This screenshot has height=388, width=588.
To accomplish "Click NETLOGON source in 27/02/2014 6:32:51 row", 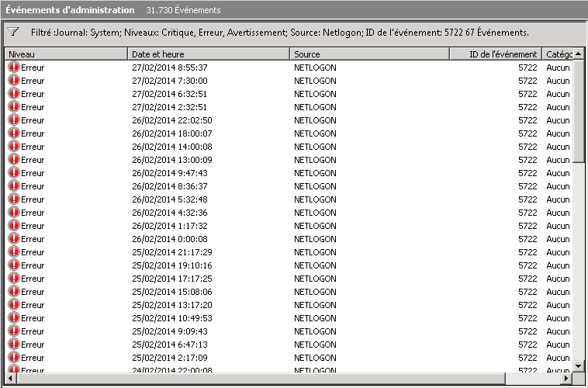I will click(x=315, y=94).
